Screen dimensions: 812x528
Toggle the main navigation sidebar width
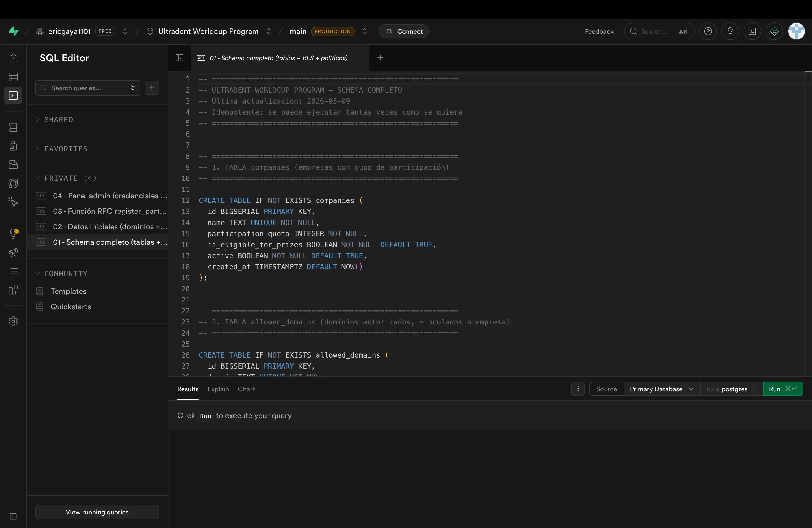click(13, 516)
